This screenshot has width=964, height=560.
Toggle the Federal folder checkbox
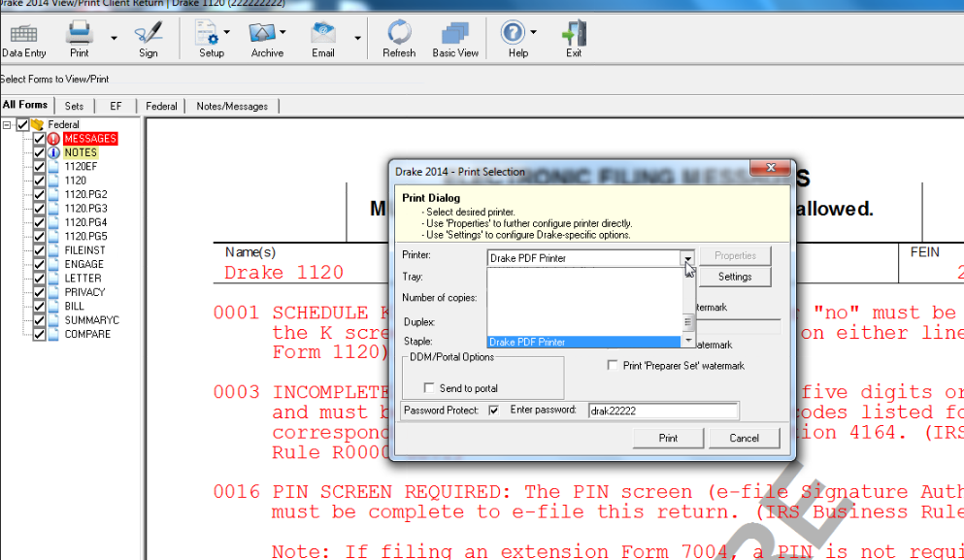(x=22, y=125)
